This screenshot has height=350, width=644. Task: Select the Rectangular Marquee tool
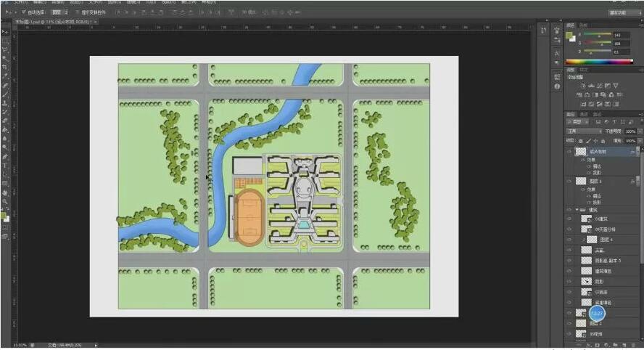pos(4,41)
